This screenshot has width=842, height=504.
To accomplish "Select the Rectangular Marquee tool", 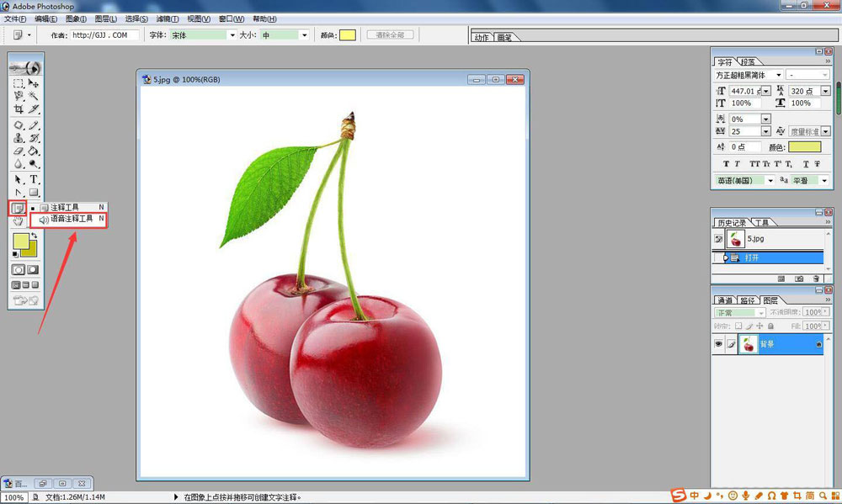I will coord(19,83).
